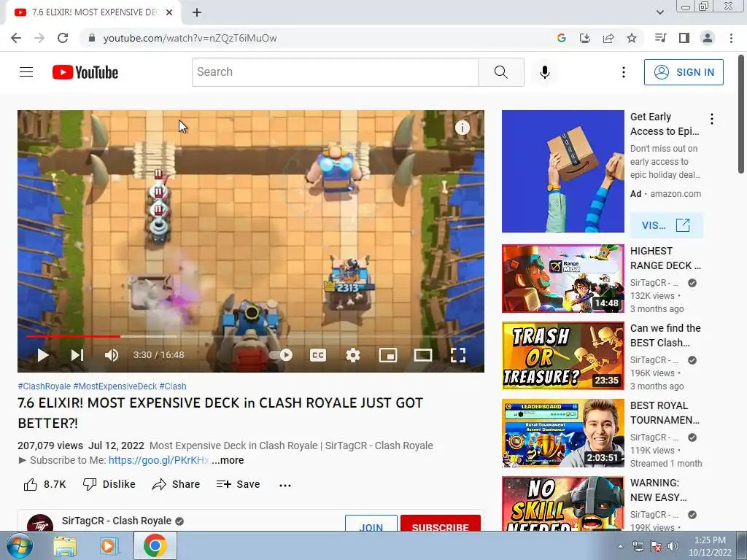This screenshot has width=747, height=560.
Task: Toggle theater mode view
Action: coord(423,355)
